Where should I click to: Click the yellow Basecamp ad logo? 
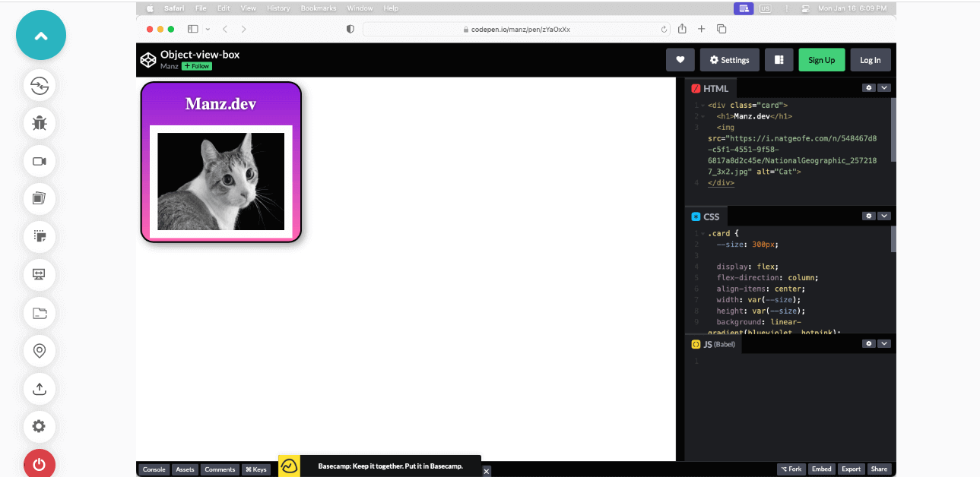[x=290, y=466]
